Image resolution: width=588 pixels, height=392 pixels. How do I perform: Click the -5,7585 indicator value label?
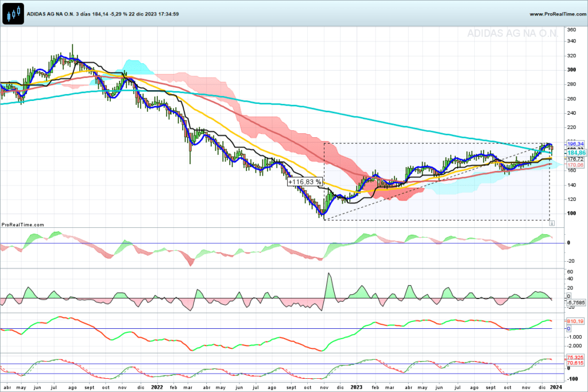(575, 302)
